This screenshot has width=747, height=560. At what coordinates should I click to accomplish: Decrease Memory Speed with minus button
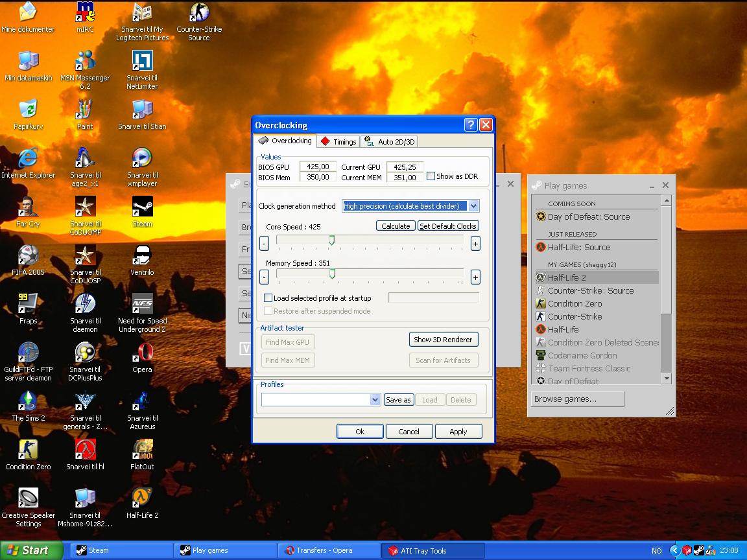(265, 277)
